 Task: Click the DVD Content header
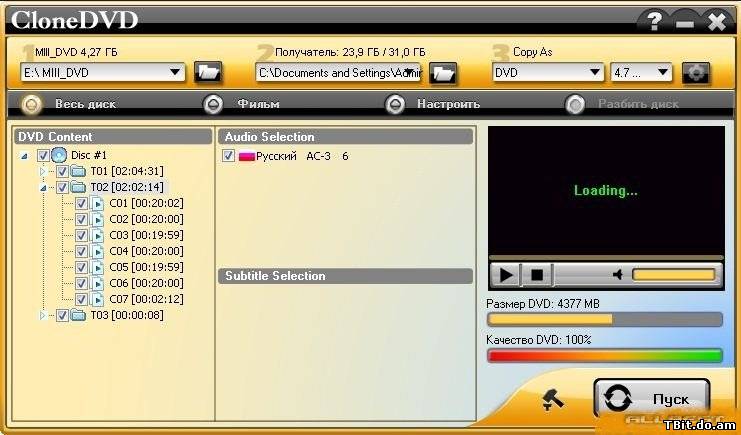pyautogui.click(x=113, y=137)
